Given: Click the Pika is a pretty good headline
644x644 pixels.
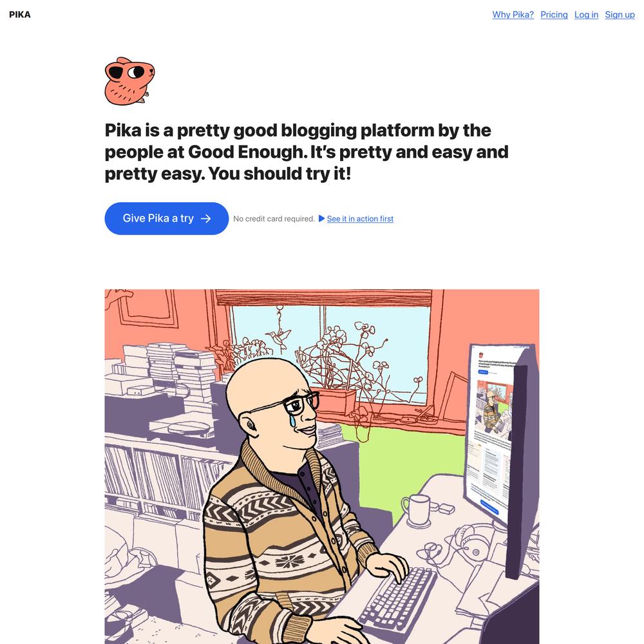Looking at the screenshot, I should tap(307, 152).
